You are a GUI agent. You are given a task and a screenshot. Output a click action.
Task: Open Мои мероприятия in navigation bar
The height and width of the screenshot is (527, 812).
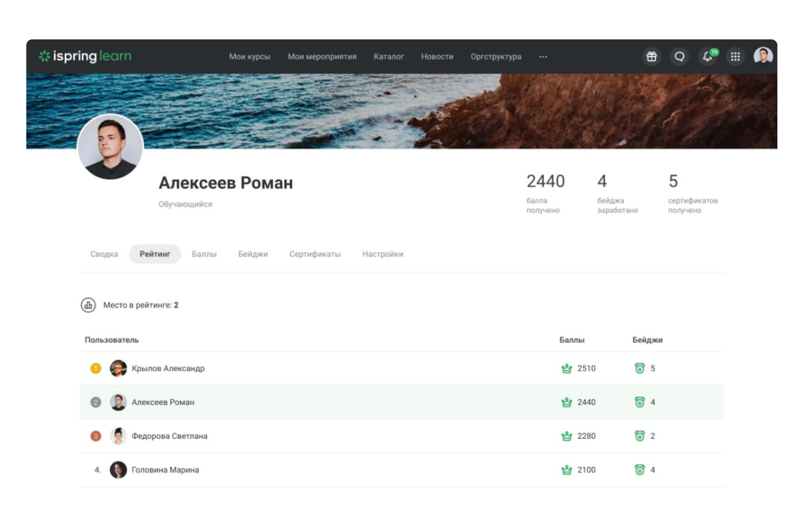[x=322, y=57]
